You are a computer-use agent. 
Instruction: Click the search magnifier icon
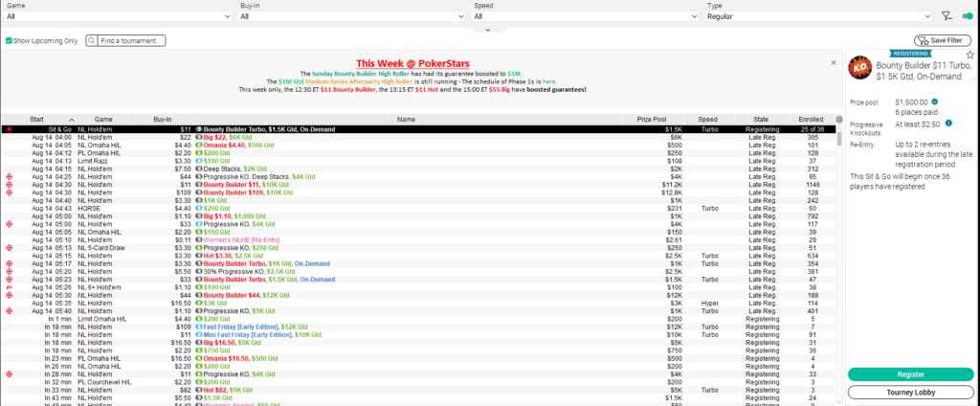click(93, 41)
